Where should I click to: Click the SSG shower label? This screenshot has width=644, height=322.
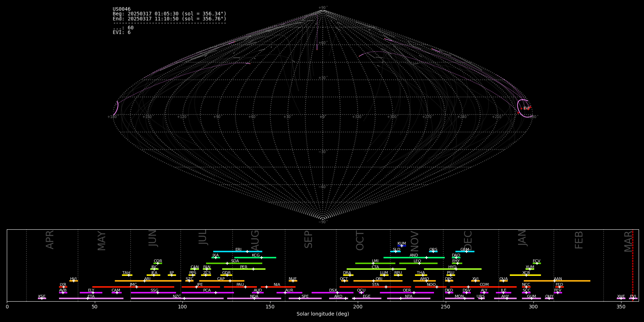click(154, 291)
